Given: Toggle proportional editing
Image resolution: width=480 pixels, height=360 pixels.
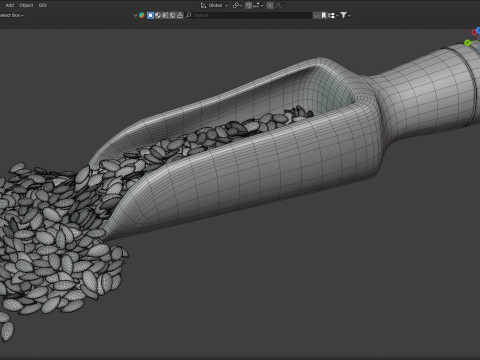Looking at the screenshot, I should 270,5.
